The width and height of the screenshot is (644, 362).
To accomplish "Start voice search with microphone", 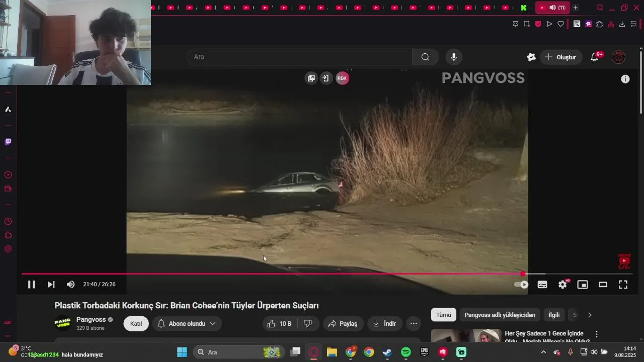I will 454,57.
